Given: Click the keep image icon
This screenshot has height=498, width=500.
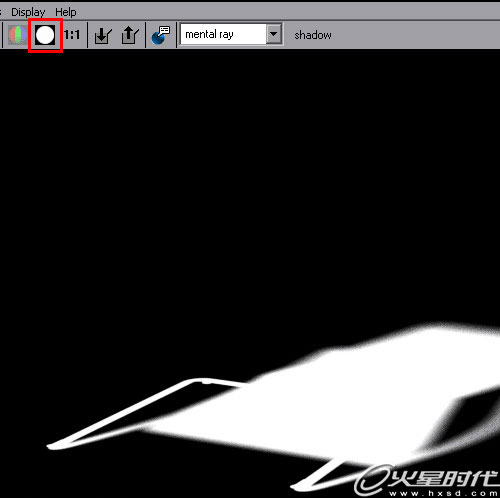Looking at the screenshot, I should coord(103,35).
